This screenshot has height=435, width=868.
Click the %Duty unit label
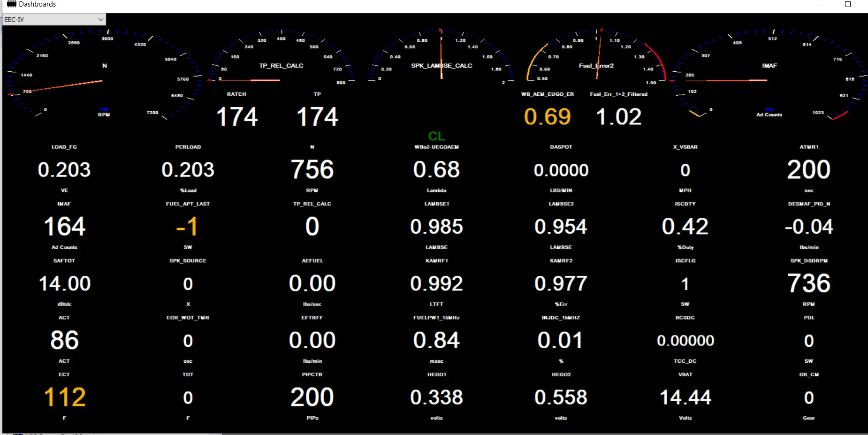coord(685,247)
